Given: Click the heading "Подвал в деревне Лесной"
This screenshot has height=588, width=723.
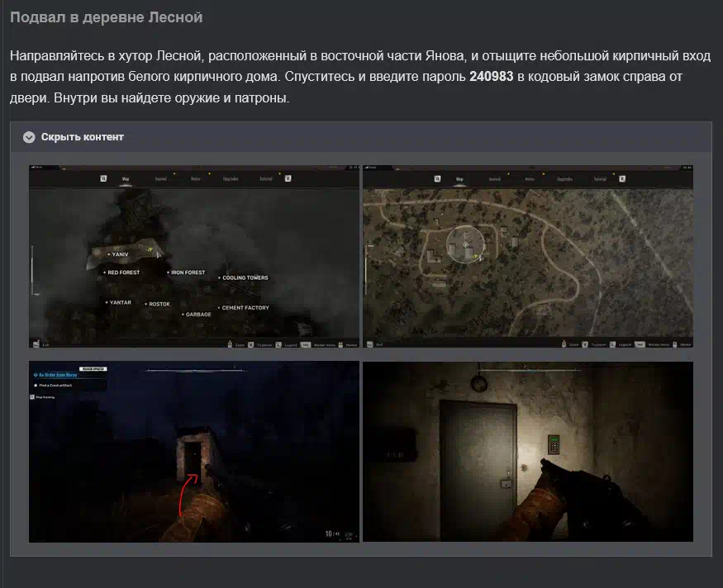Looking at the screenshot, I should 107,17.
